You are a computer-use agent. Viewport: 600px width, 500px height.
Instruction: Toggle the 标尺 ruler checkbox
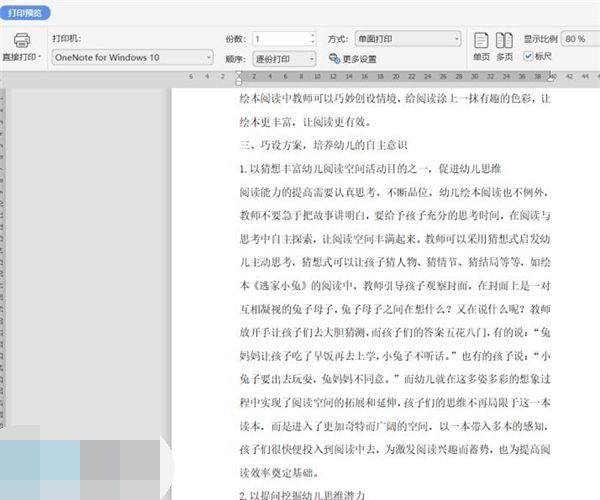point(527,57)
